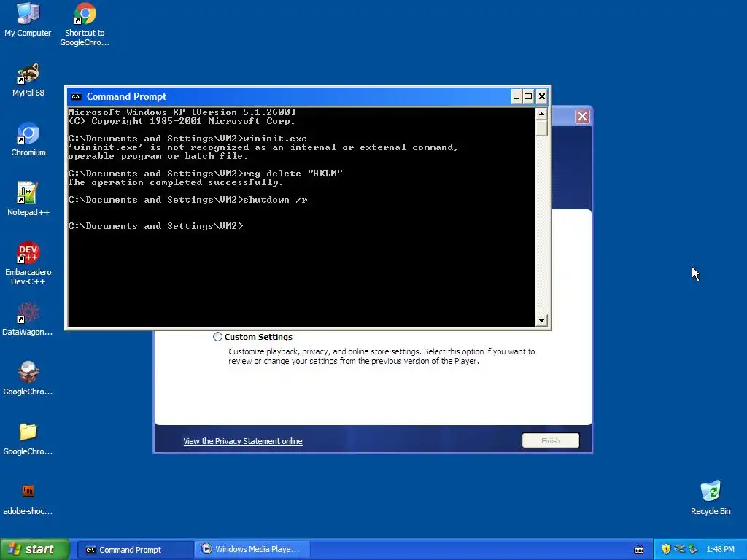Viewport: 747px width, 560px height.
Task: Launch Embarcadero Dev-C++ shortcut
Action: [28, 263]
